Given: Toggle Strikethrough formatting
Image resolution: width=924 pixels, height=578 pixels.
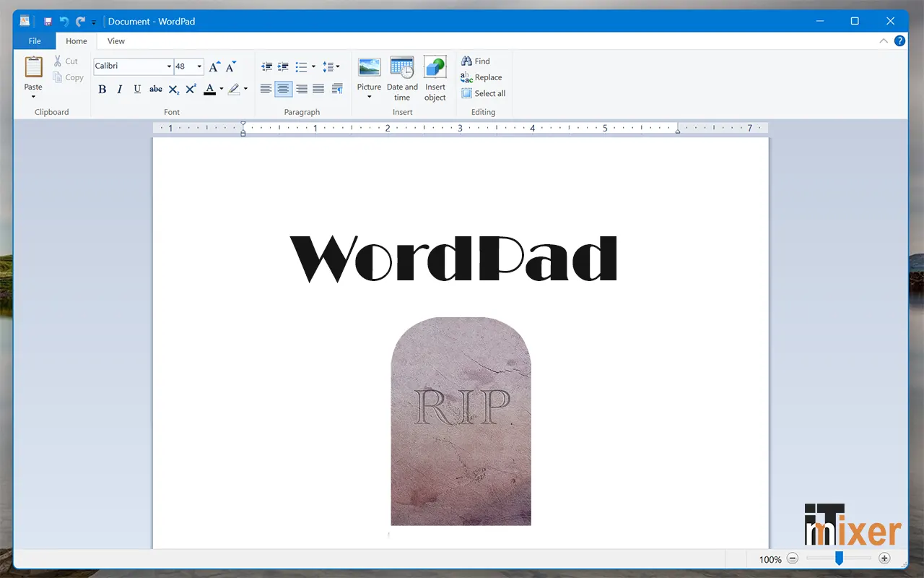Looking at the screenshot, I should (x=156, y=89).
